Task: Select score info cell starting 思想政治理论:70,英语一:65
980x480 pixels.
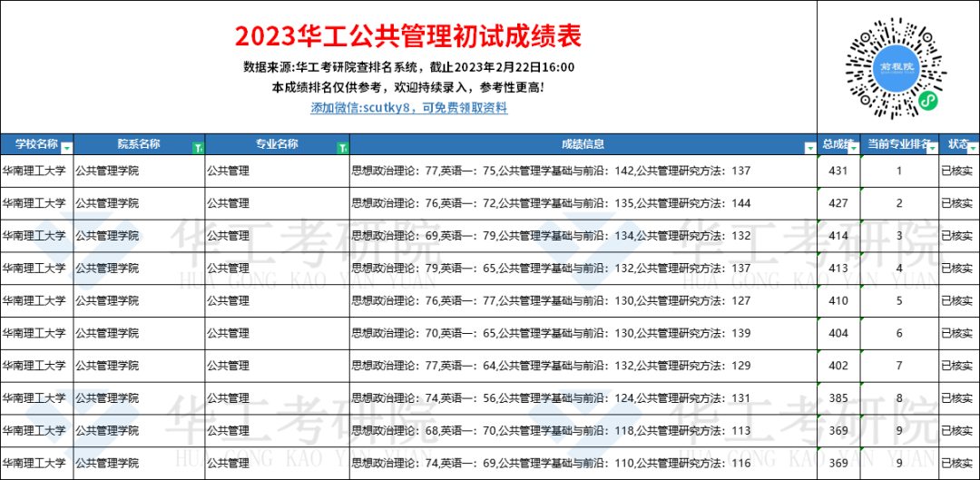Action: coord(583,333)
